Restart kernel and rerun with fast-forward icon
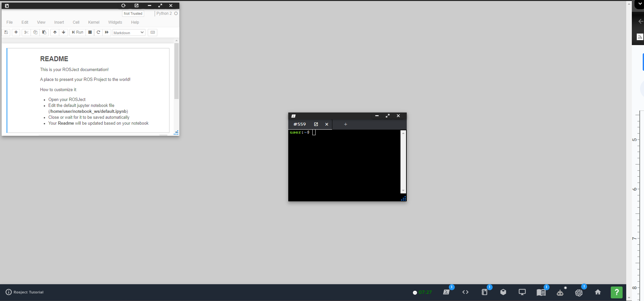Screen dimensions: 644x301 point(107,32)
